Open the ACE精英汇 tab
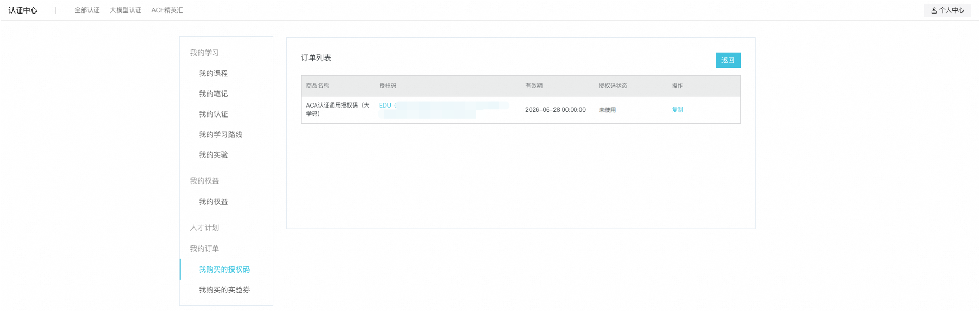Viewport: 980px width, 311px height. pyautogui.click(x=167, y=10)
